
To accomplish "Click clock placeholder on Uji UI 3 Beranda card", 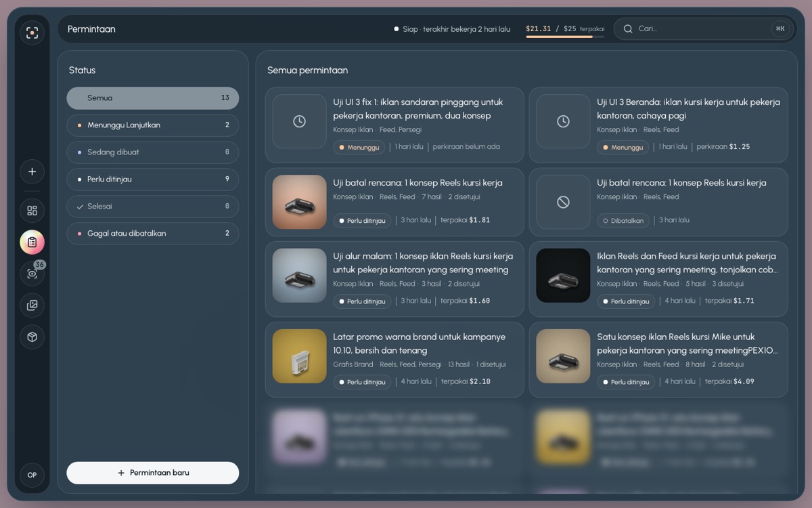I will 563,121.
